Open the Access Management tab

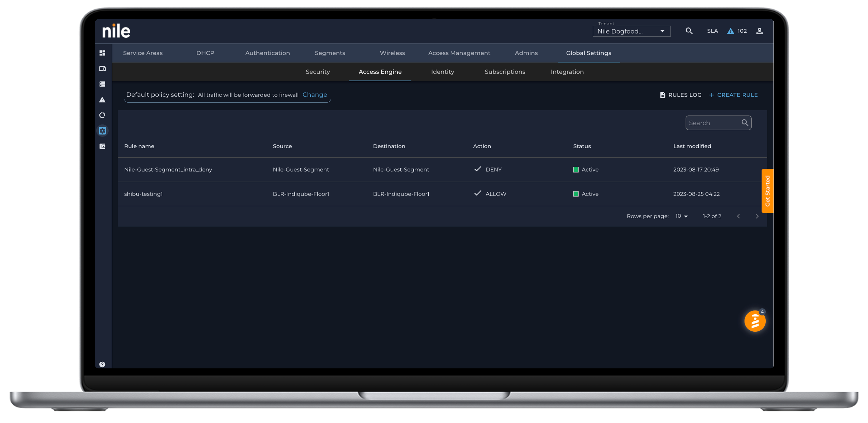tap(459, 53)
